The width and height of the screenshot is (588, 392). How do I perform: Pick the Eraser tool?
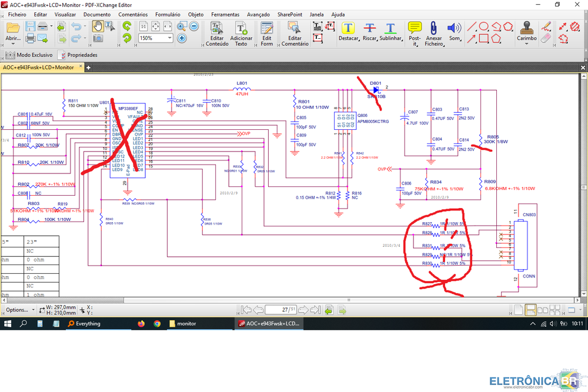(546, 38)
